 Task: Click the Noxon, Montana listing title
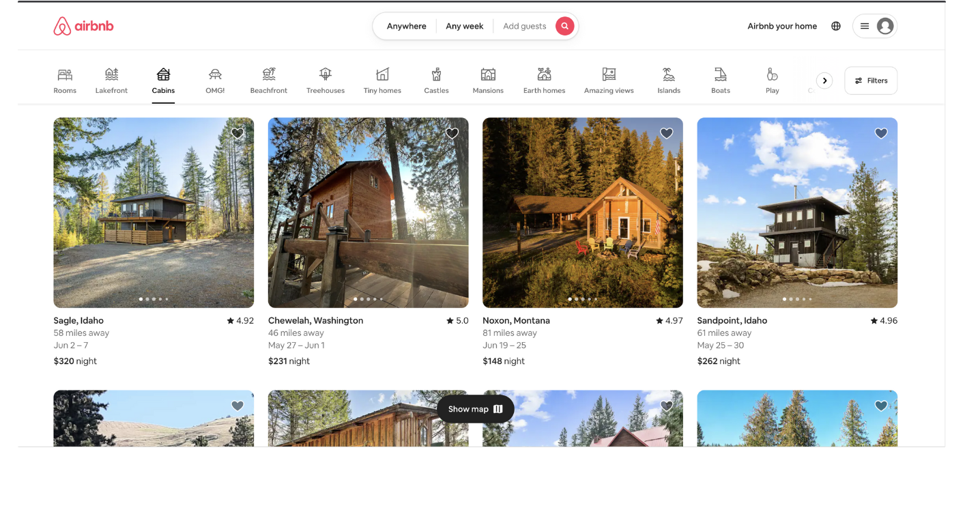click(x=516, y=320)
